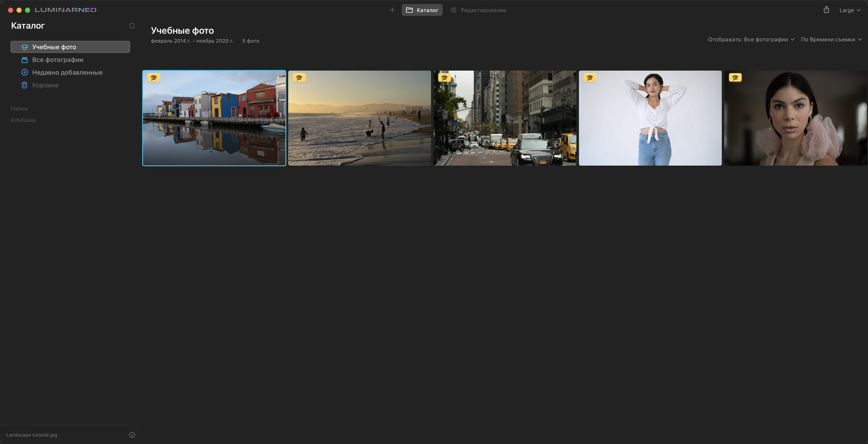Open search in the Catalog panel
The height and width of the screenshot is (444, 868).
(132, 25)
